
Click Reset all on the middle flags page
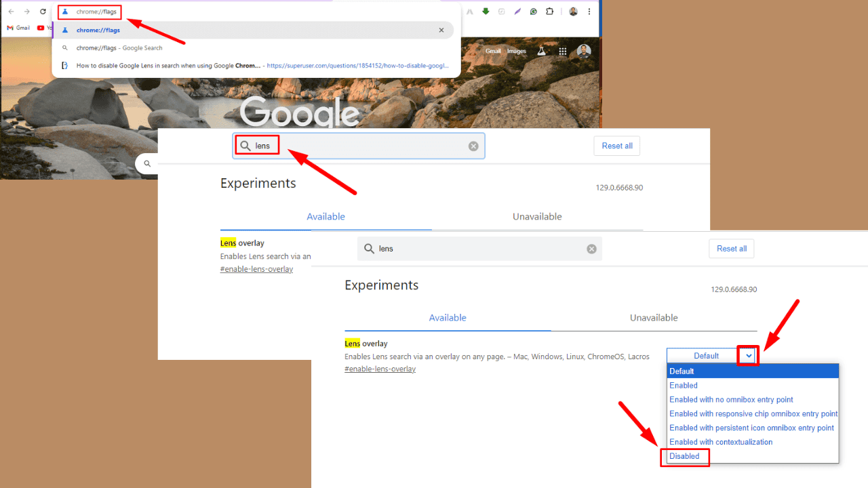[617, 146]
